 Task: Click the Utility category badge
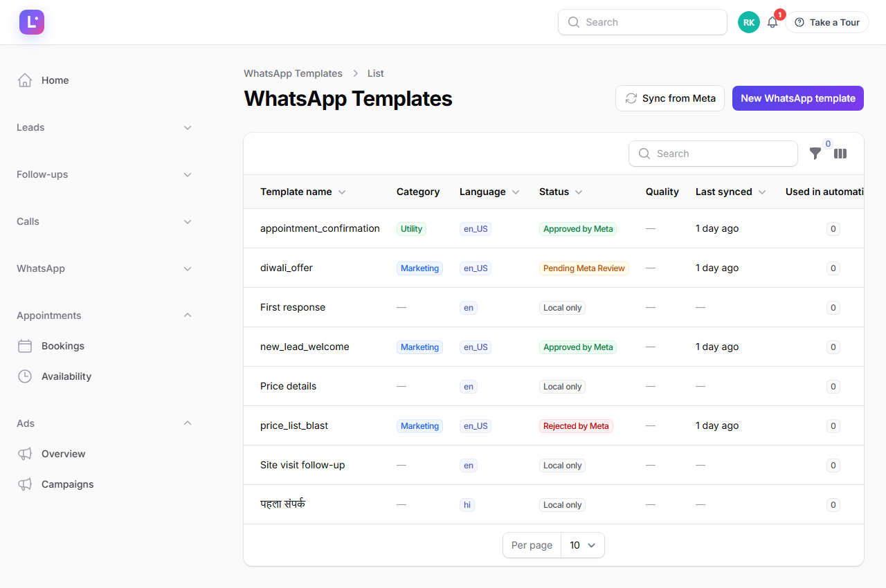(411, 228)
